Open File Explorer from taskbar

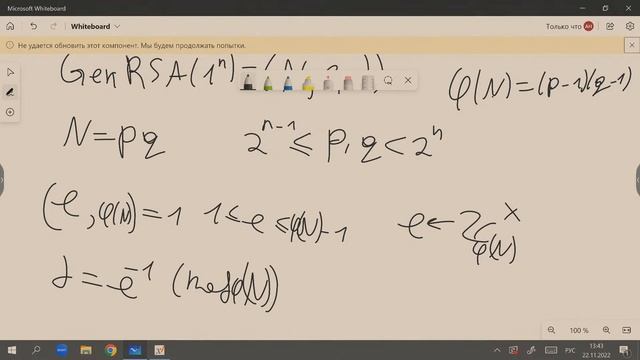pyautogui.click(x=86, y=350)
